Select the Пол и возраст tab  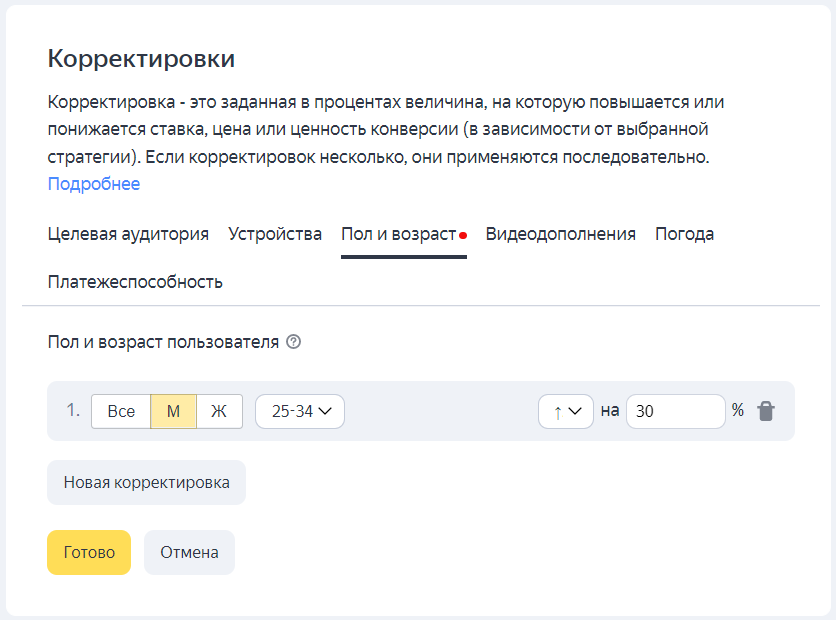point(398,234)
